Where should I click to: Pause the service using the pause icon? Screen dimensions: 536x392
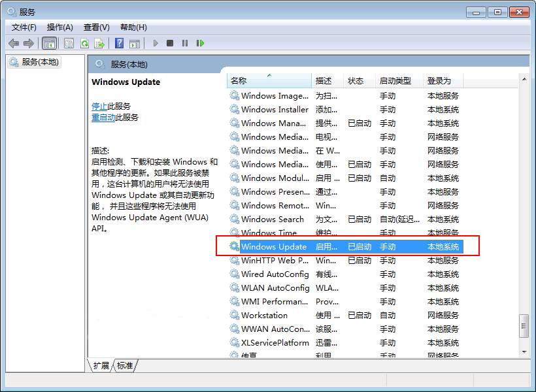186,42
